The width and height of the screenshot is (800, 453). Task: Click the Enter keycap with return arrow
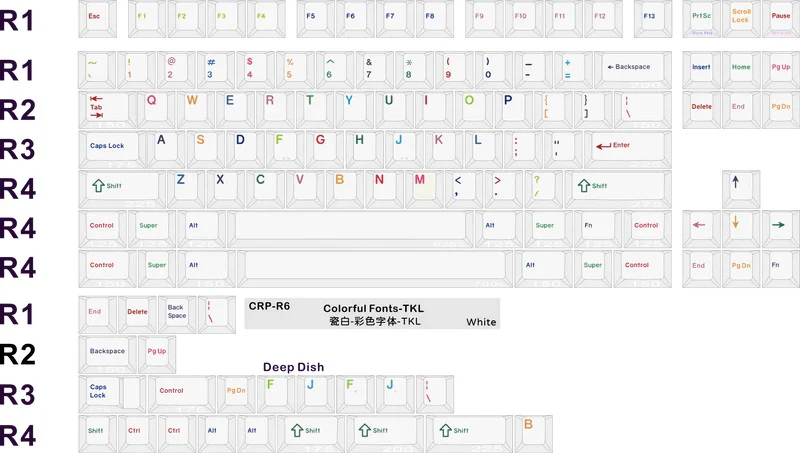628,149
